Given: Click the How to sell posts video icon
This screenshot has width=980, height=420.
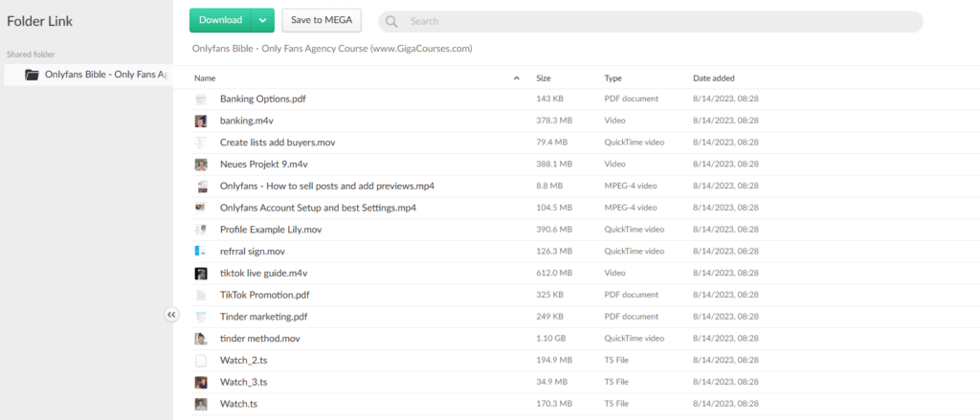Looking at the screenshot, I should coord(201,187).
